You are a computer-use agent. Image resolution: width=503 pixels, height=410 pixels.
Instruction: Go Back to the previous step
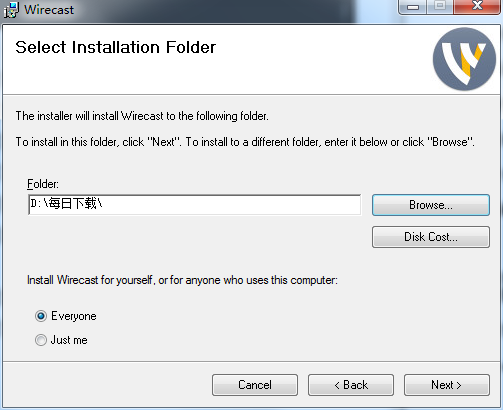[x=351, y=385]
